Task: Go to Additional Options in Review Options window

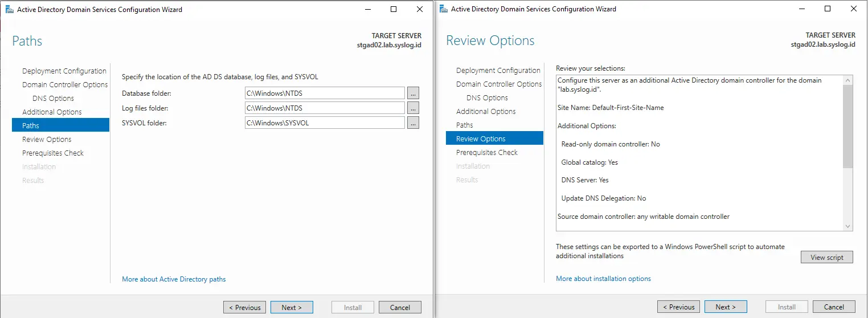Action: (x=486, y=112)
